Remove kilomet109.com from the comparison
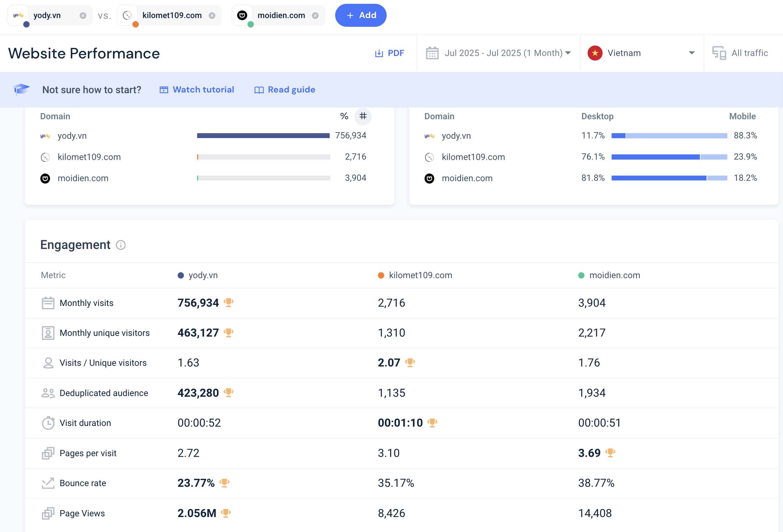The image size is (783, 532). tap(212, 15)
